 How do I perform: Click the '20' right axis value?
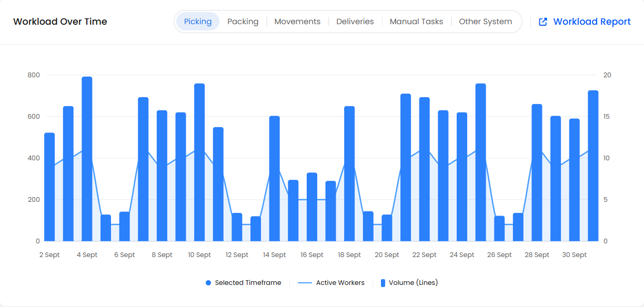click(x=607, y=75)
